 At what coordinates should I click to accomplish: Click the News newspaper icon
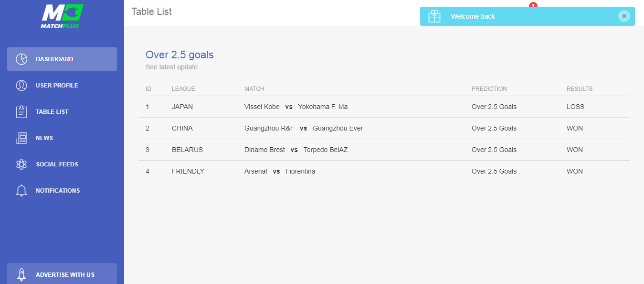click(x=21, y=138)
